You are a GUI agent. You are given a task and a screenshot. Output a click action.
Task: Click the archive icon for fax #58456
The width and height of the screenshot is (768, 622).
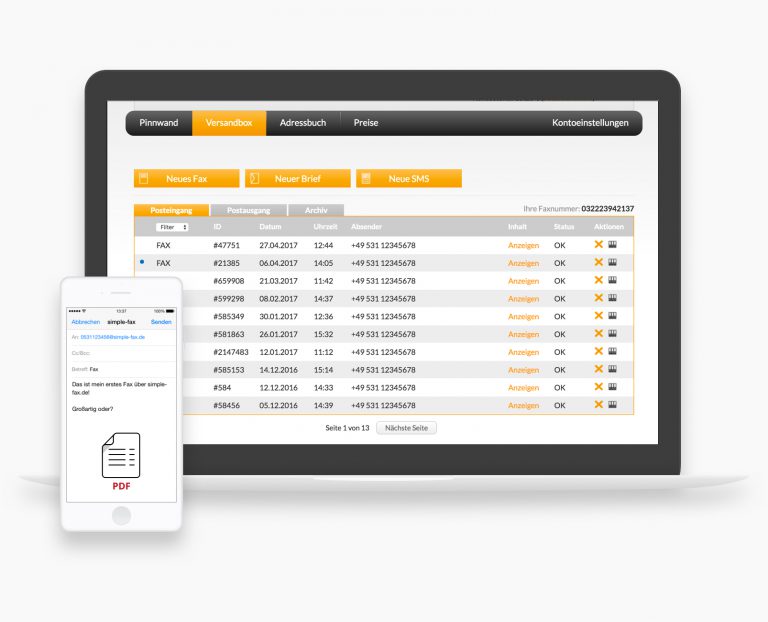(612, 405)
